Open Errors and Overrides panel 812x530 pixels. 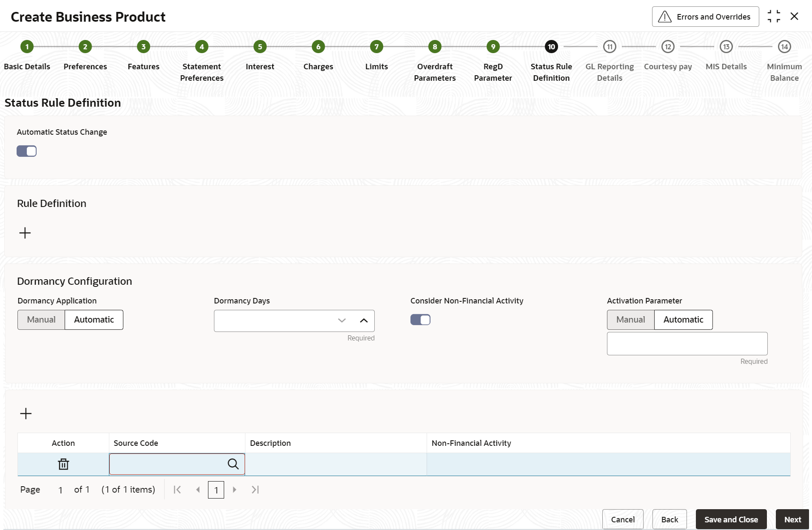705,17
